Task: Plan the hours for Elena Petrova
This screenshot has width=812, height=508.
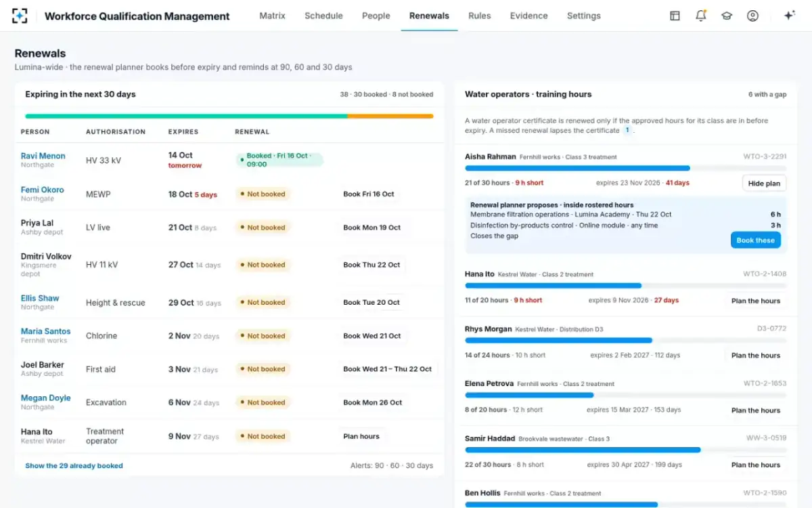Action: 756,410
